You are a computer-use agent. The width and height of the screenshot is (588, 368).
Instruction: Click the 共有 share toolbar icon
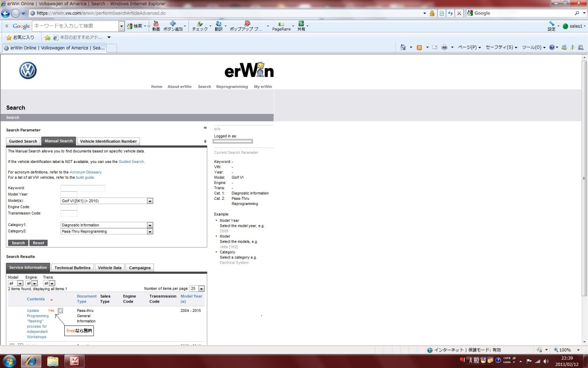coord(301,24)
